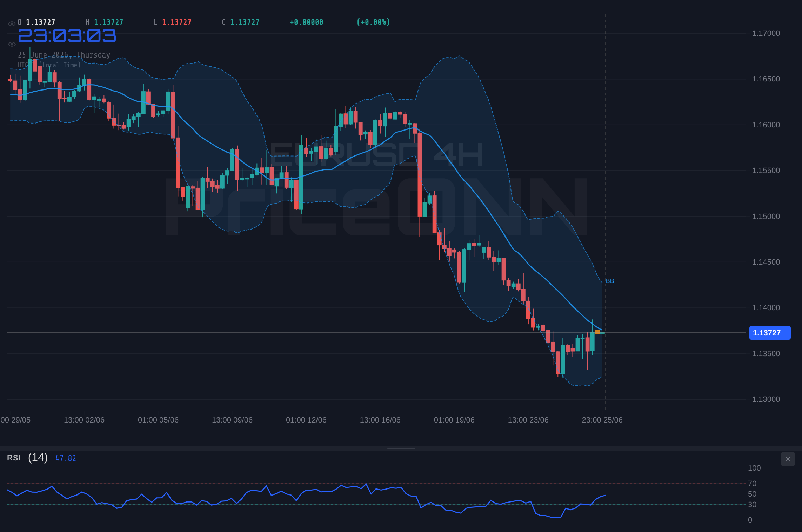Click the 01:00 12/06 time label

pos(306,420)
